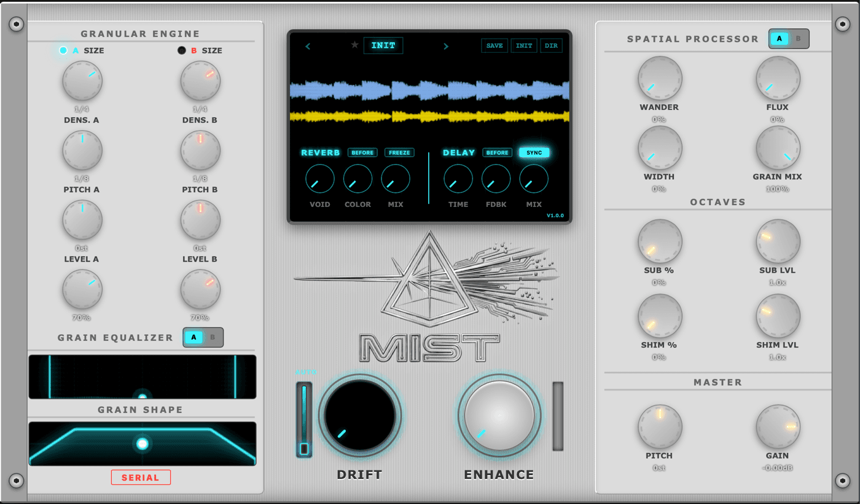The image size is (860, 504).
Task: Click the FLUX knob
Action: tap(778, 79)
